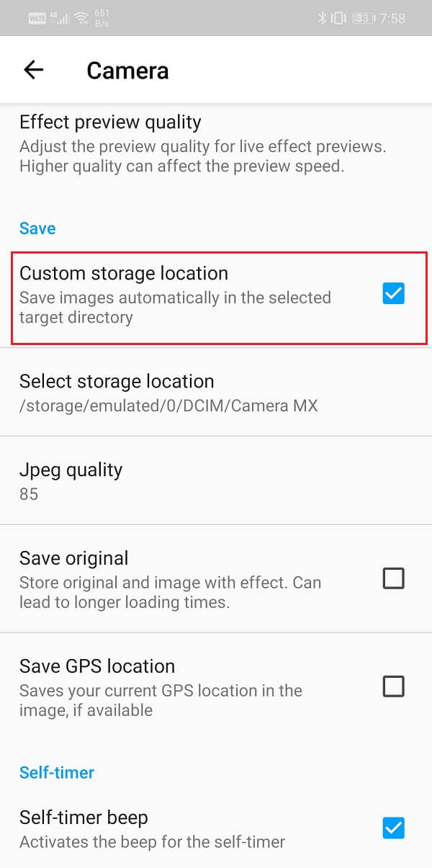Open the Jpeg quality setting
432x868 pixels.
pos(216,480)
